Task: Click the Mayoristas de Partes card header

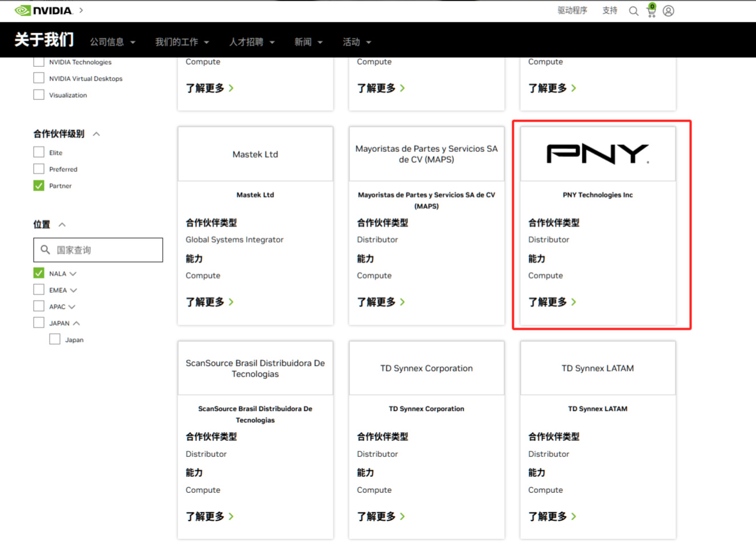Action: click(427, 154)
